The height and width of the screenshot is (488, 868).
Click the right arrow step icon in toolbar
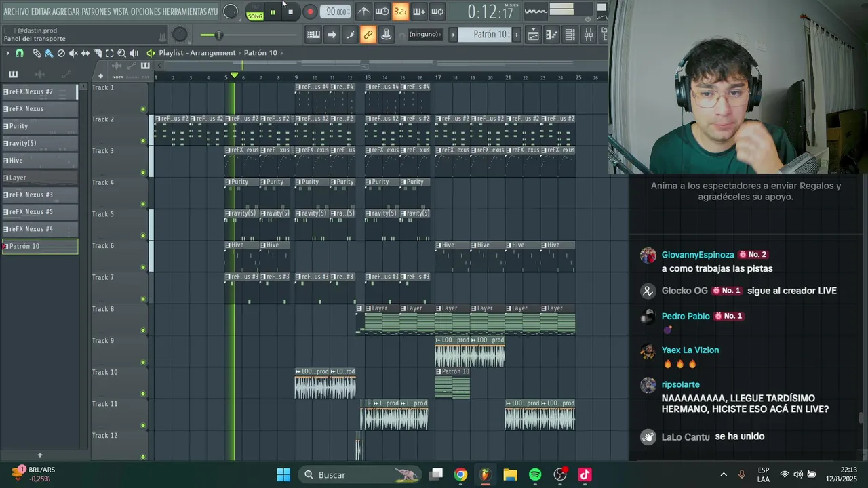[332, 35]
